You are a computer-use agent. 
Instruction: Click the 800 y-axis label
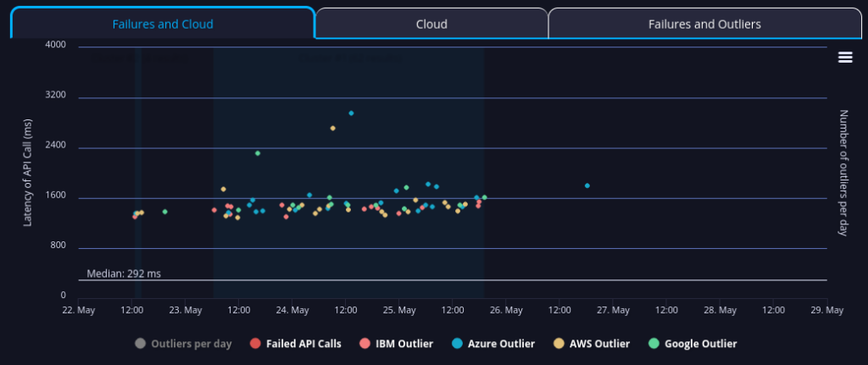point(58,246)
